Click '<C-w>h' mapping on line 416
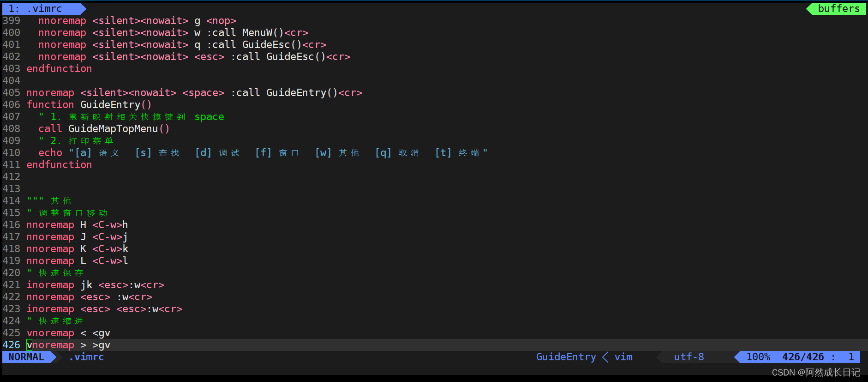 click(110, 225)
